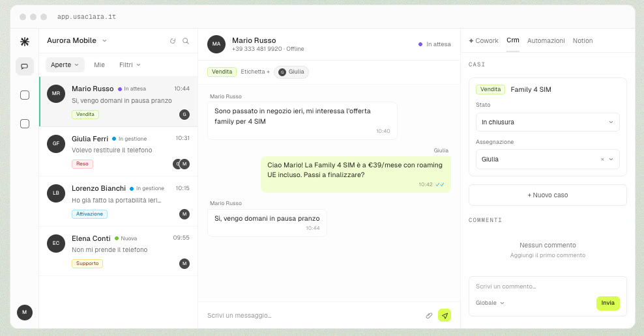
Task: Click the assignee badges in Giulia Ferri row
Action: click(181, 164)
